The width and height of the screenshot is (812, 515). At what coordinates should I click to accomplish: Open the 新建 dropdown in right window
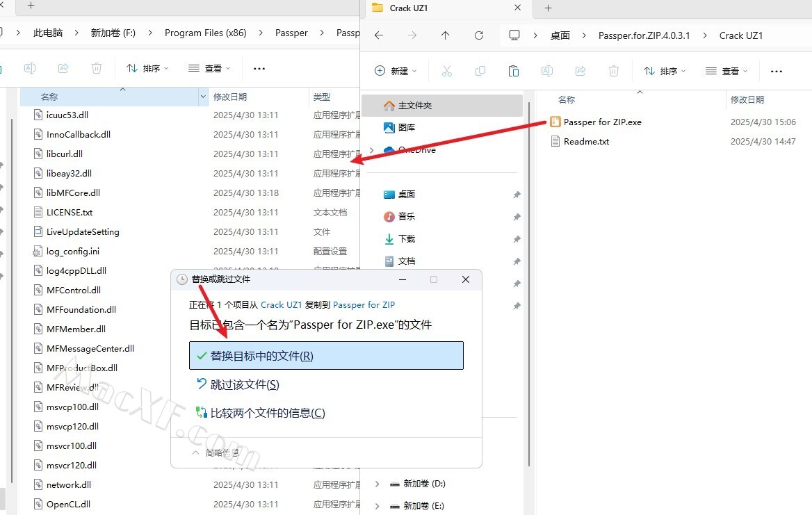[x=396, y=71]
